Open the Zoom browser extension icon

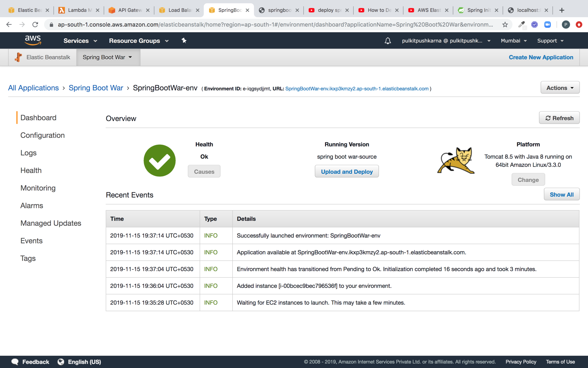coord(547,25)
